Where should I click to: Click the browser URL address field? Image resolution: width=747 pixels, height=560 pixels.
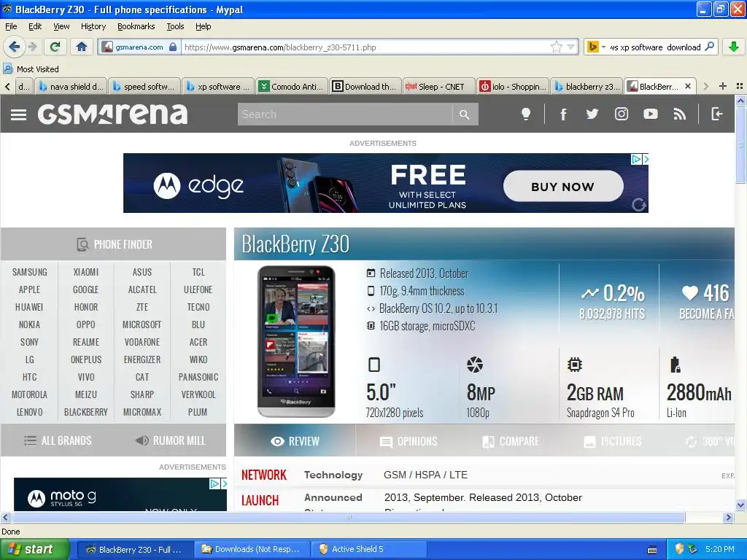(366, 47)
